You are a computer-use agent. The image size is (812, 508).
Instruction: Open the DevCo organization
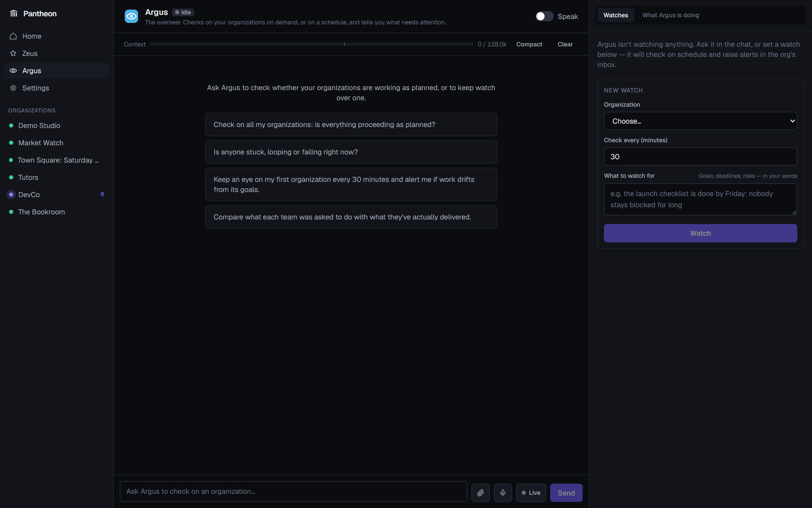(x=57, y=195)
